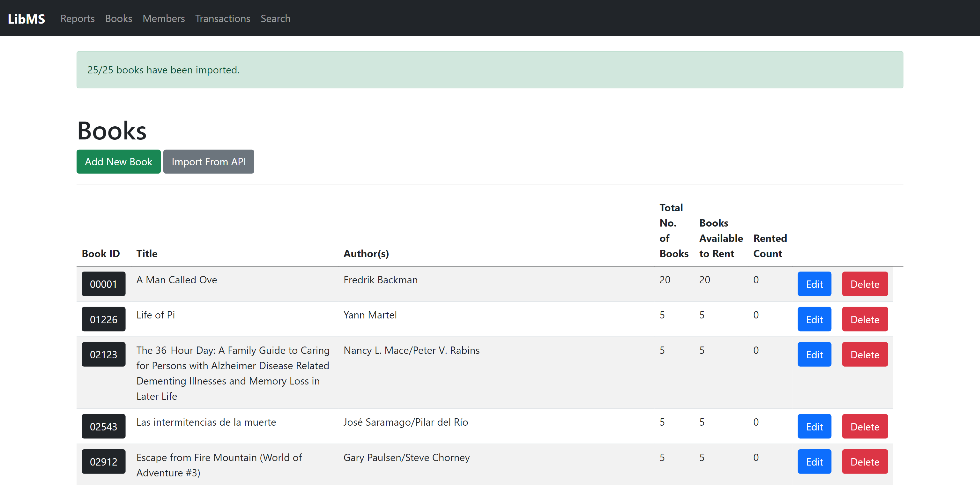
Task: Click the LibMS brand logo
Action: point(26,18)
